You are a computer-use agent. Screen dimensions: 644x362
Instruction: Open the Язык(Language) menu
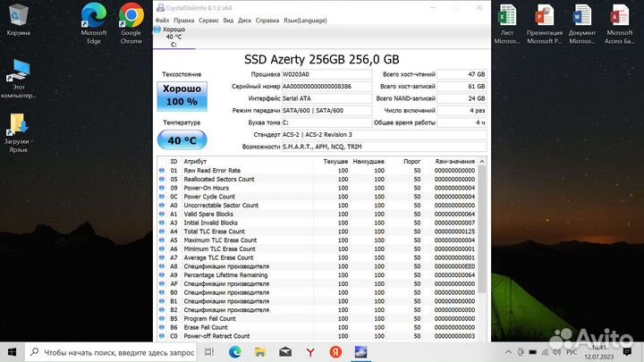tap(305, 20)
